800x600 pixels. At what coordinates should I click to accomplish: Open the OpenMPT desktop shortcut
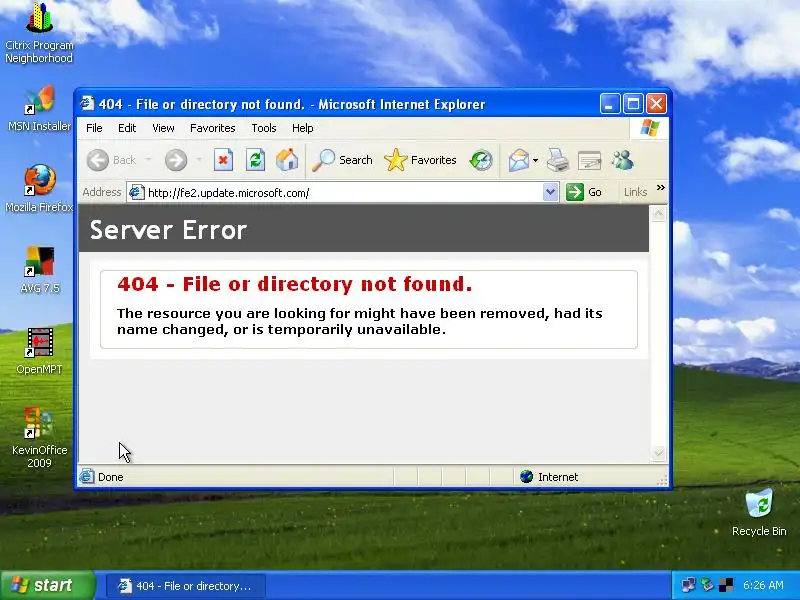coord(39,351)
